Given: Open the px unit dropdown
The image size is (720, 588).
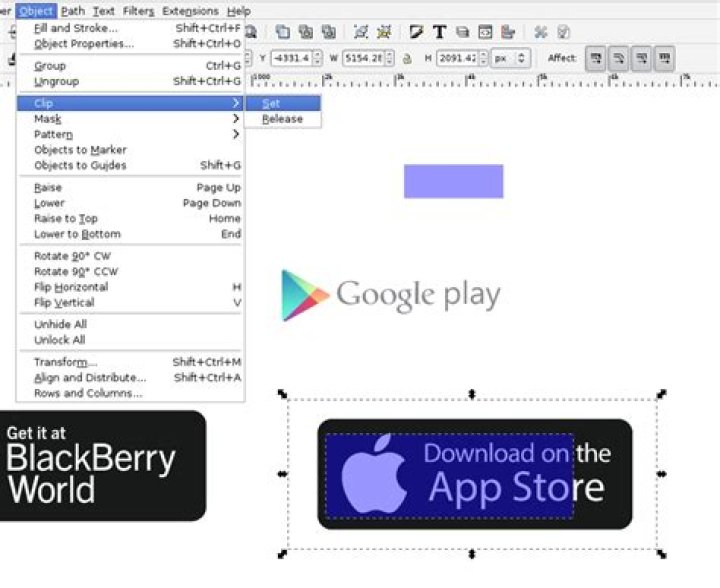Looking at the screenshot, I should click(x=510, y=58).
